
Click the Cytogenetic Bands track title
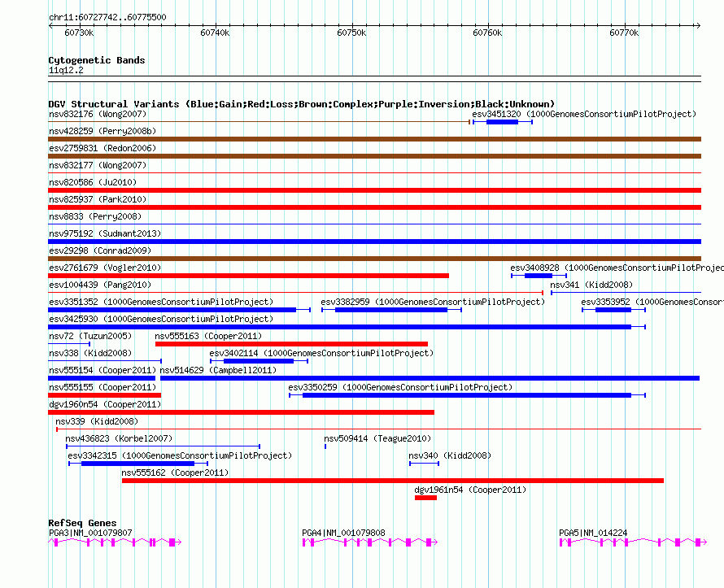click(x=97, y=60)
